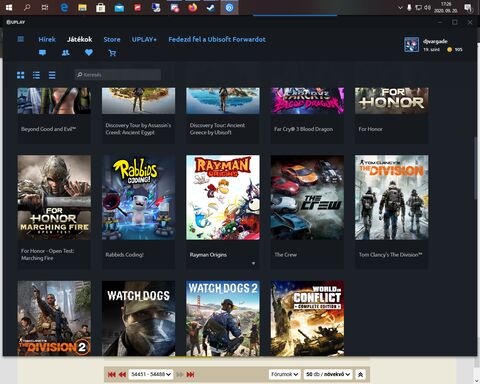Open the shopping cart icon
This screenshot has width=480, height=384.
click(x=112, y=53)
